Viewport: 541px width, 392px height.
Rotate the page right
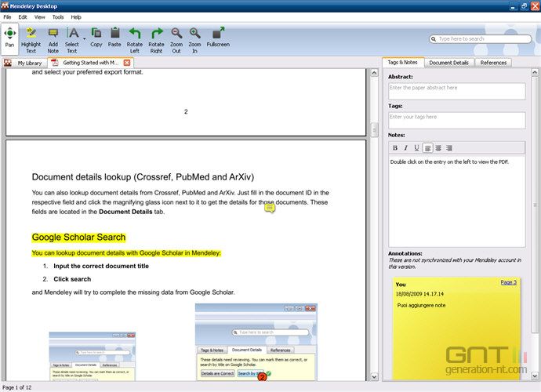(x=156, y=38)
